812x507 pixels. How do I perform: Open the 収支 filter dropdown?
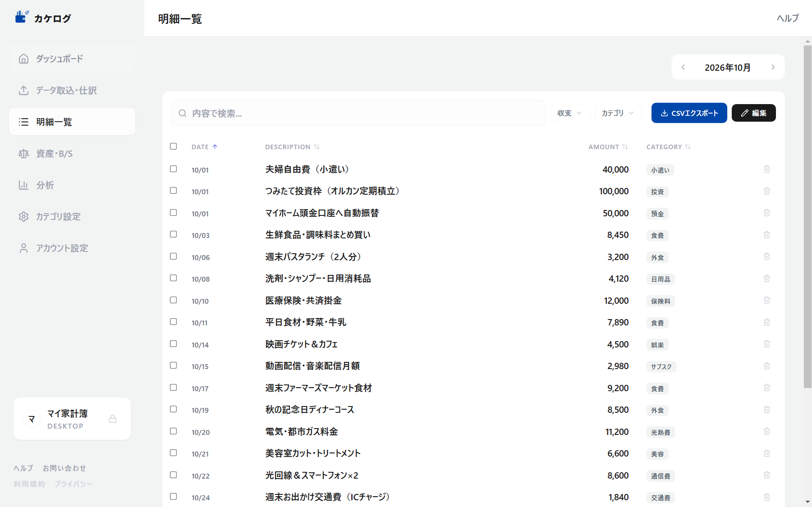[x=570, y=113]
